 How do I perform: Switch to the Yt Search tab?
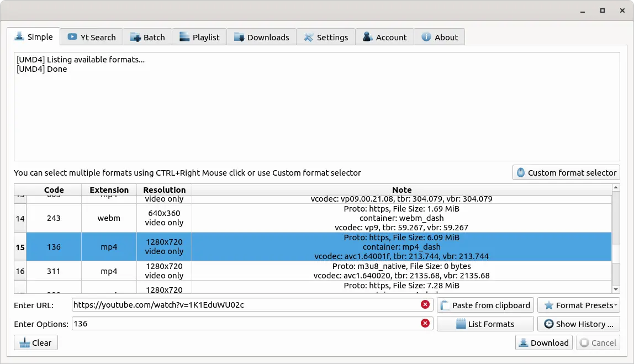92,37
